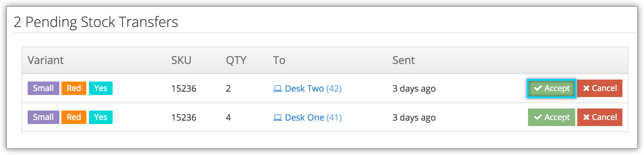The height and width of the screenshot is (155, 644).
Task: Click the X icon in second Cancel button
Action: 586,117
